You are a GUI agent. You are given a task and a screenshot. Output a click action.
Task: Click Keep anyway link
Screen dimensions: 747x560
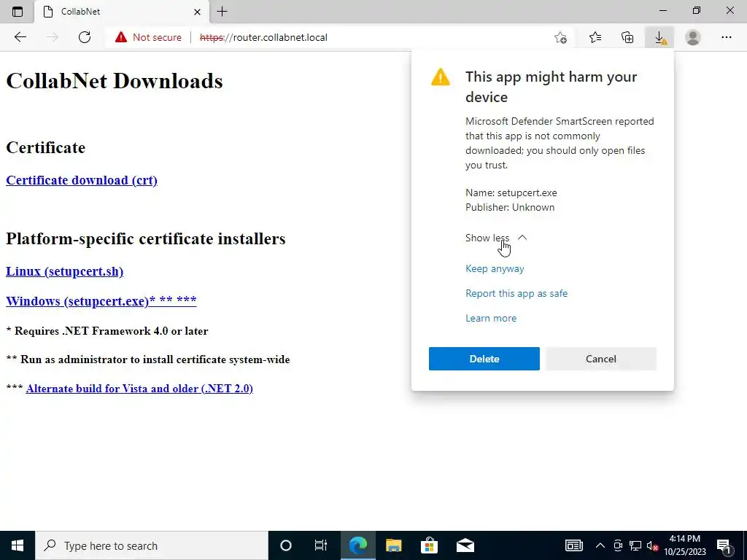click(495, 268)
